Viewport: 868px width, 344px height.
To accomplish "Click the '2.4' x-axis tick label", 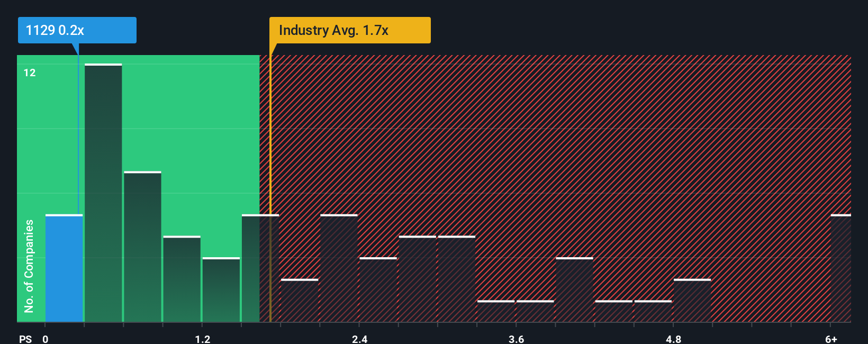I will click(360, 339).
